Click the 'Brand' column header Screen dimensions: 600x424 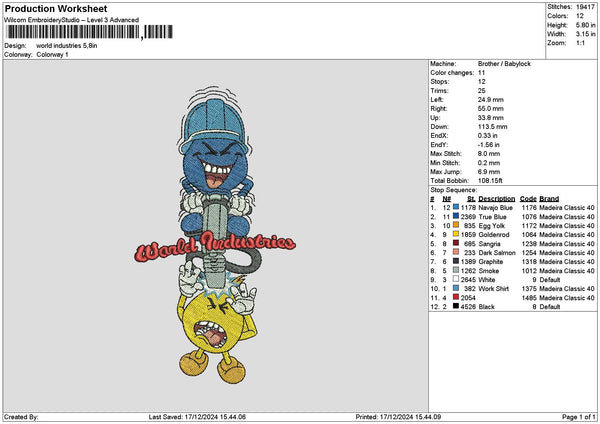(549, 199)
